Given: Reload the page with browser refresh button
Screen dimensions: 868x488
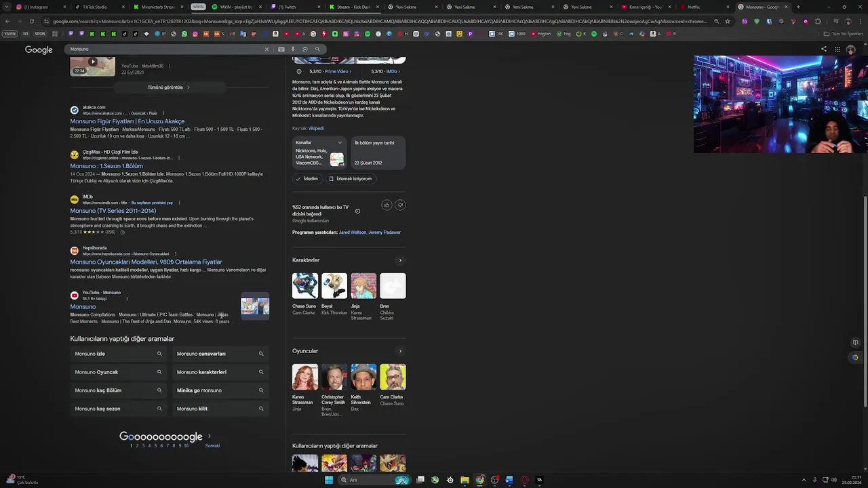Looking at the screenshot, I should 31,21.
